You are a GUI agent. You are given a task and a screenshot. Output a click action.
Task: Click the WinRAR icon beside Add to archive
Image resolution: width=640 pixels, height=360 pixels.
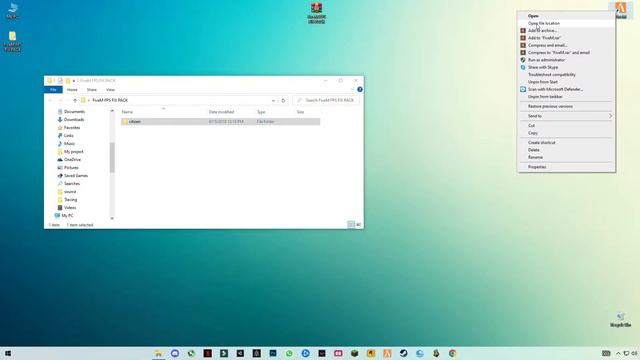pyautogui.click(x=523, y=31)
